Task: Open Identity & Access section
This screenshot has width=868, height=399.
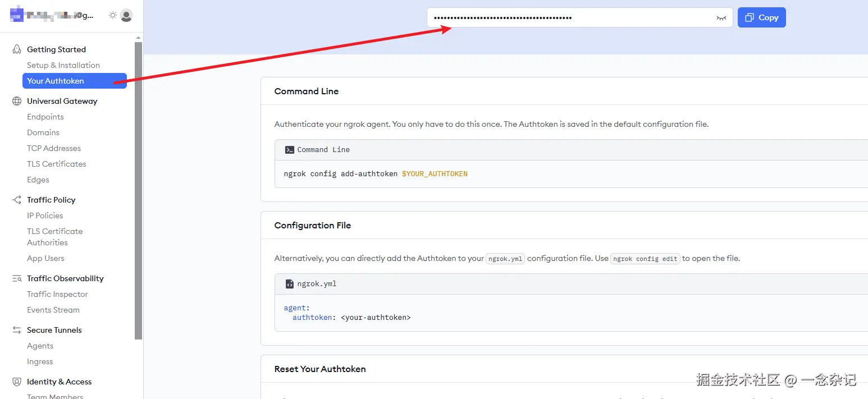Action: coord(60,382)
